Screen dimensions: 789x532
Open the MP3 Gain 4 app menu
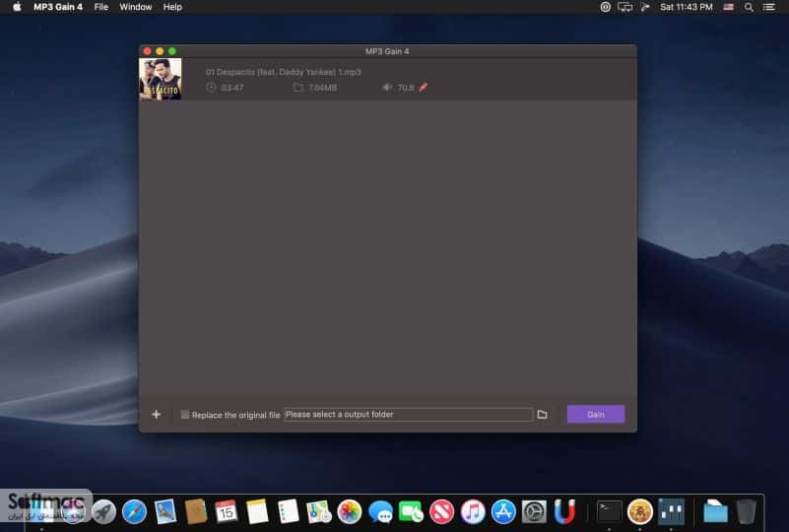[58, 7]
